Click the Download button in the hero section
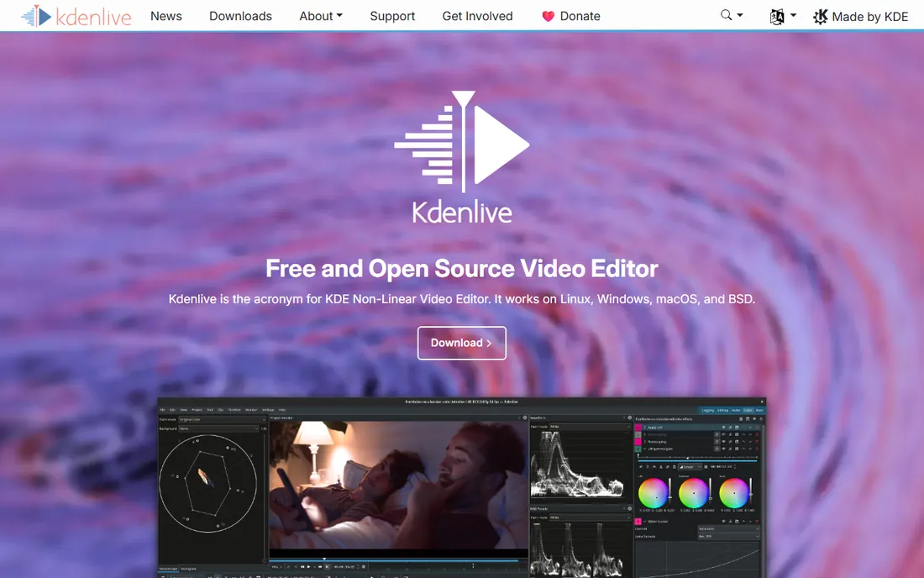924x578 pixels. coord(461,343)
